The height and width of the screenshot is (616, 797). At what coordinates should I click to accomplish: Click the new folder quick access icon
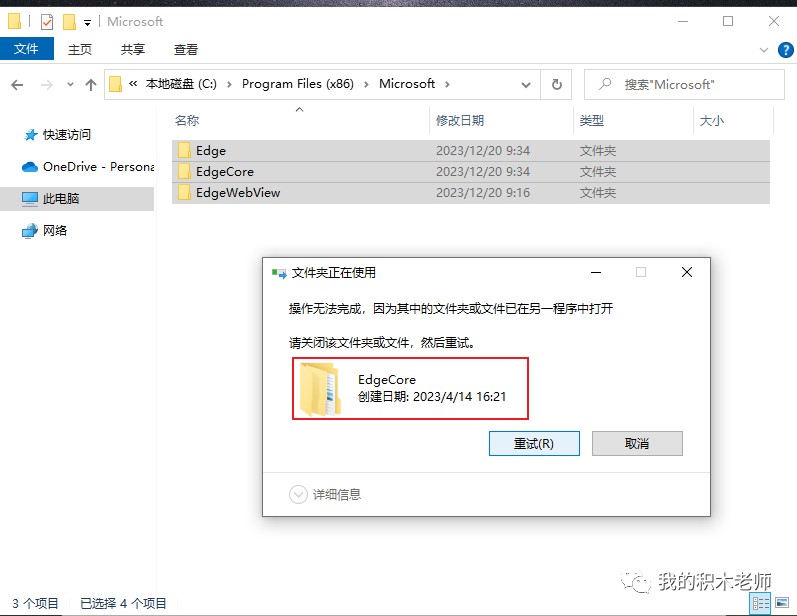69,22
